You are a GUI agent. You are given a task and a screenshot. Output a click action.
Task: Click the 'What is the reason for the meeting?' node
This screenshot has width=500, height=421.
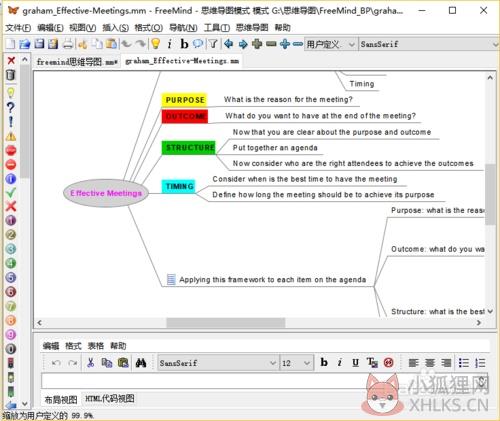tap(288, 99)
